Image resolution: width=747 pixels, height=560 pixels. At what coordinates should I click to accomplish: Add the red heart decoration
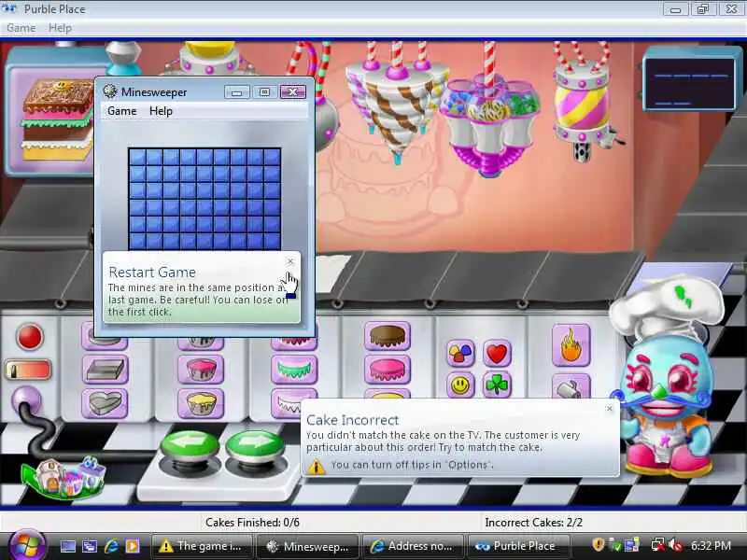pyautogui.click(x=497, y=353)
